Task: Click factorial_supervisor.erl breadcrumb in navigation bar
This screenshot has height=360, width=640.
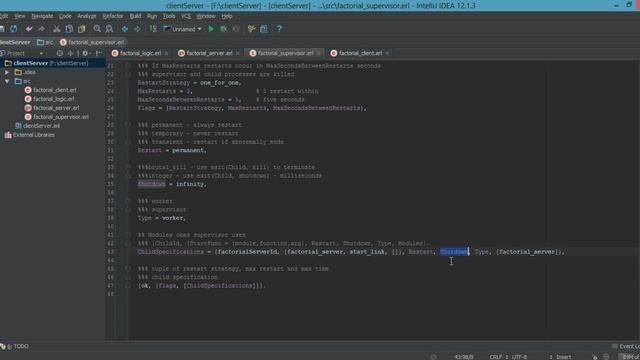Action: click(92, 42)
